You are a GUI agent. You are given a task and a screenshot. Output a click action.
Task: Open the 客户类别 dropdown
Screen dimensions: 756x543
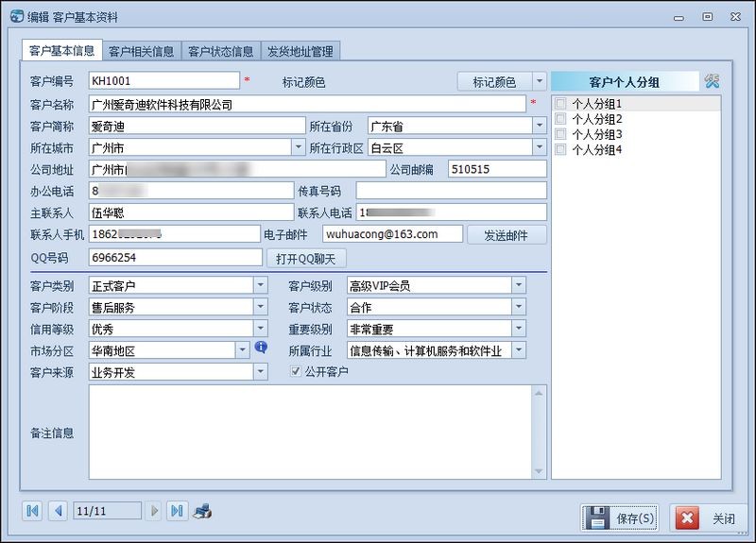tap(261, 285)
